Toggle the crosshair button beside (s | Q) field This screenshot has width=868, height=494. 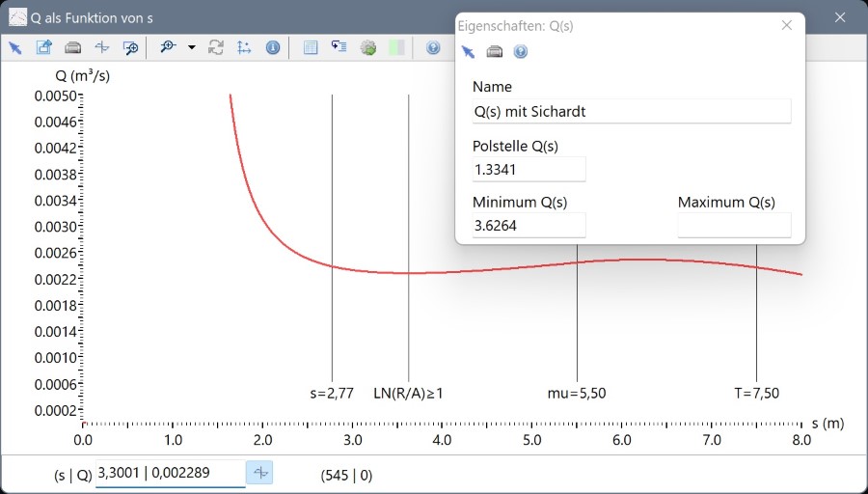[x=260, y=473]
